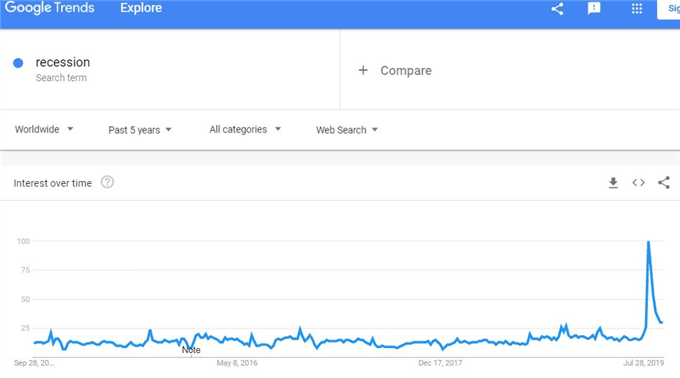The width and height of the screenshot is (680, 378).
Task: Open the Past 5 years time range dropdown
Action: pyautogui.click(x=140, y=130)
